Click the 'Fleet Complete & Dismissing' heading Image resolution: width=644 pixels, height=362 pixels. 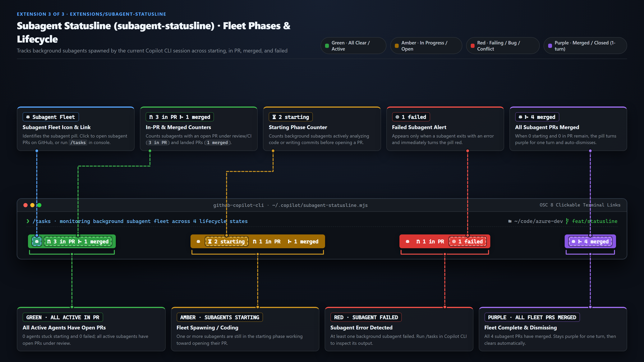(x=521, y=328)
